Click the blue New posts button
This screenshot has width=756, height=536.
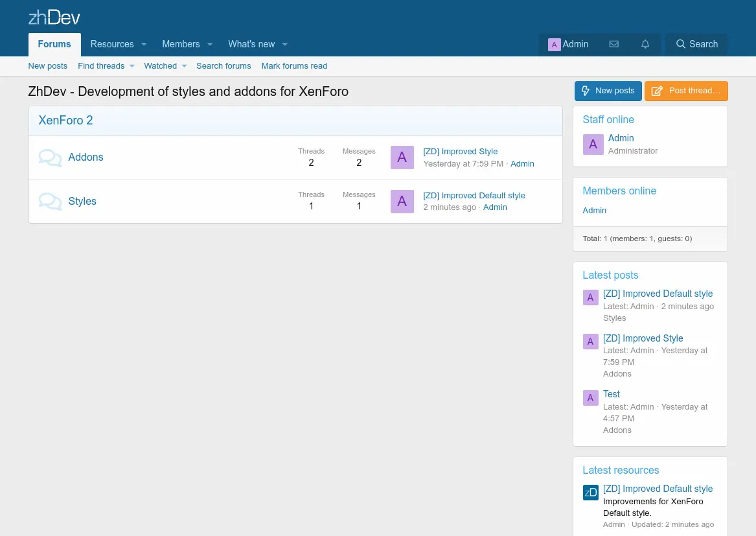click(608, 91)
